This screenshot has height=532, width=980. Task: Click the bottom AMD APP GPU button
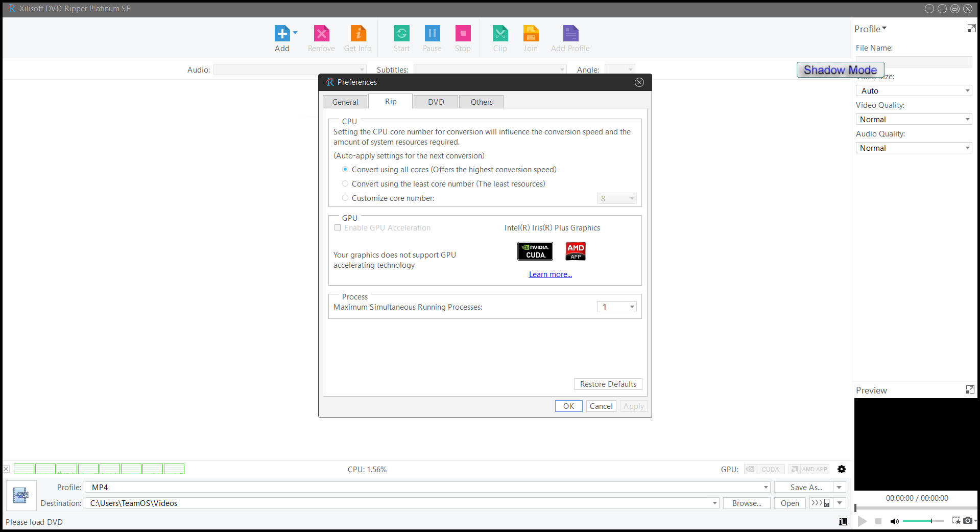tap(809, 469)
